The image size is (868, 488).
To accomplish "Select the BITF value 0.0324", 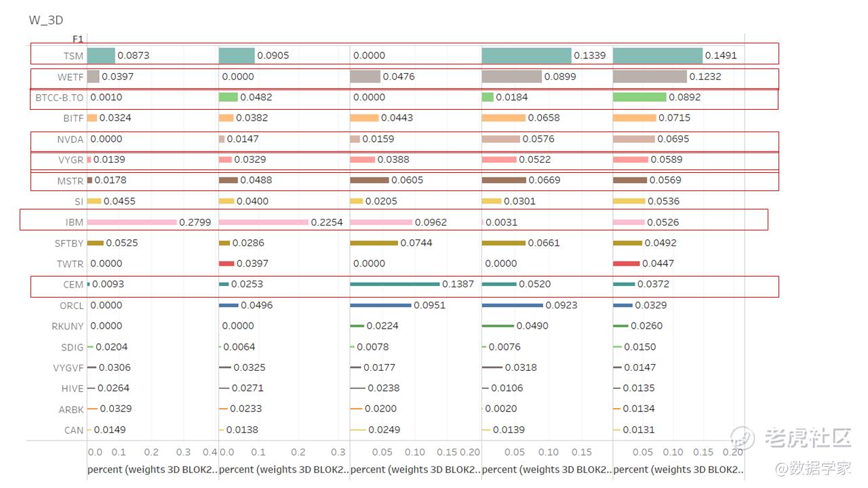I will (x=115, y=118).
